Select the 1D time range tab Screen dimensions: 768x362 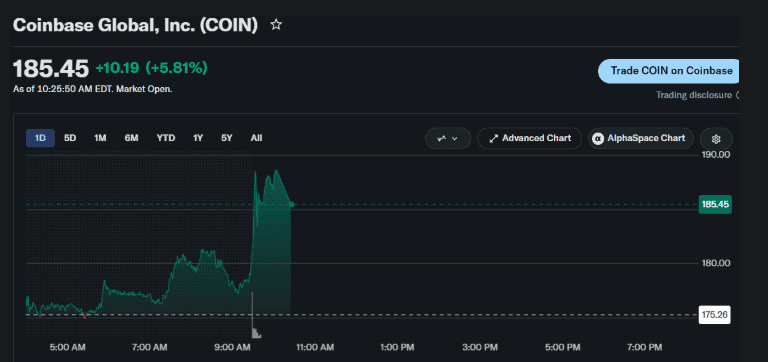(x=40, y=138)
